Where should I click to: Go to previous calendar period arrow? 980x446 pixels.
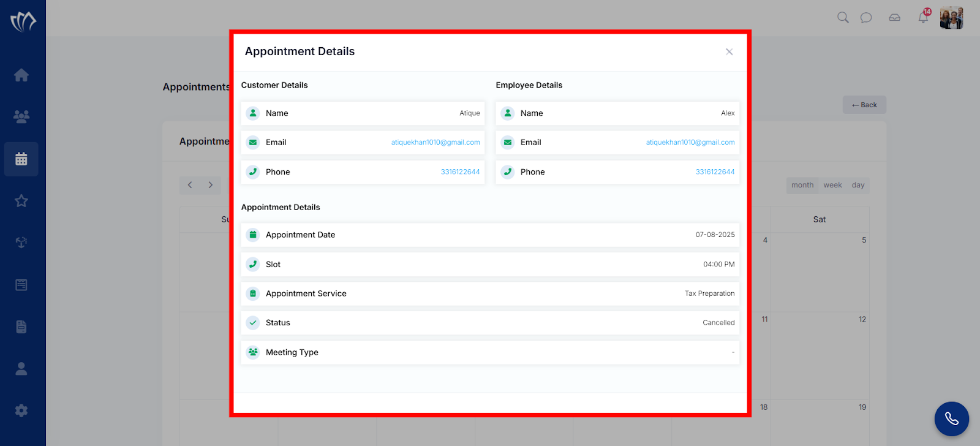(x=190, y=185)
